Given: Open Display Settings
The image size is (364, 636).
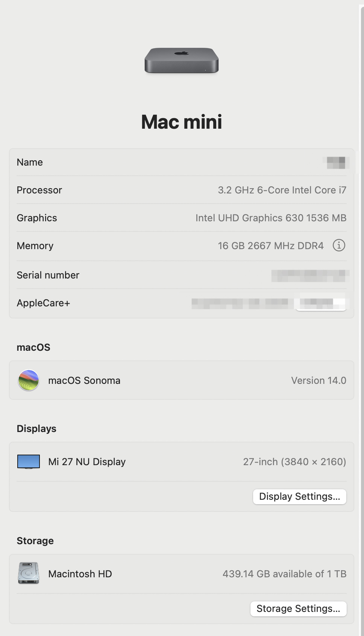Looking at the screenshot, I should point(299,496).
